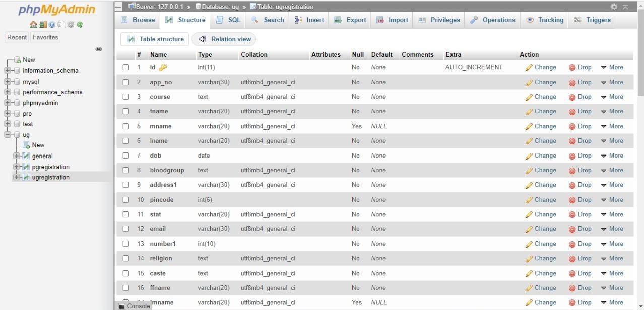This screenshot has height=310, width=644.
Task: Click the Home icon under the phpMyAdmin logo
Action: pos(33,24)
